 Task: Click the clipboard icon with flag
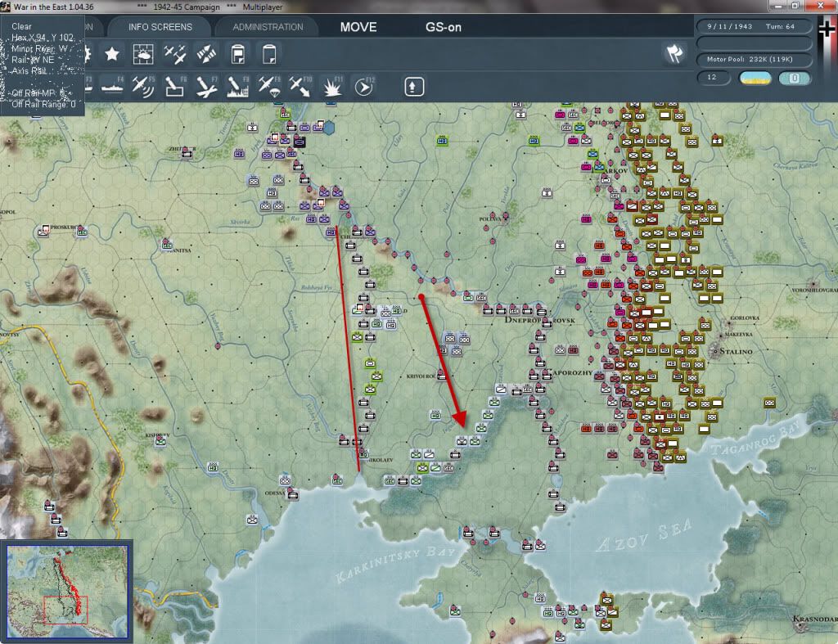click(238, 54)
